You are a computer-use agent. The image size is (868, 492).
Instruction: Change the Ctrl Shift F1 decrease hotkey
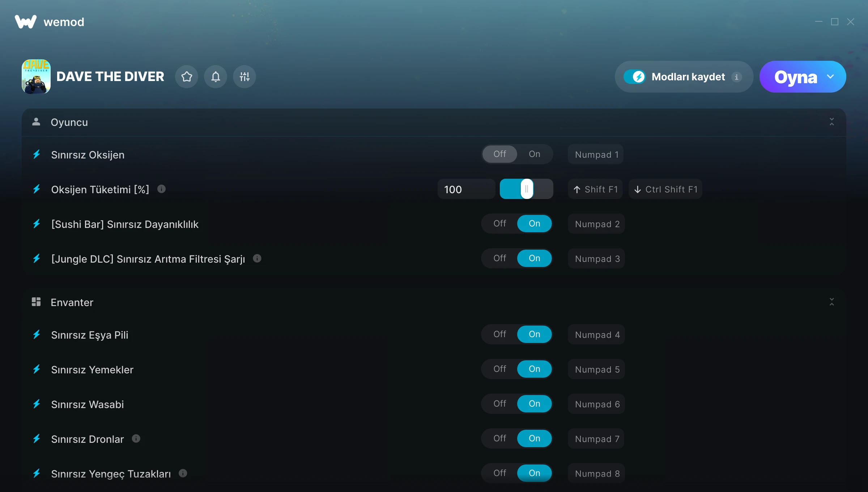point(665,189)
